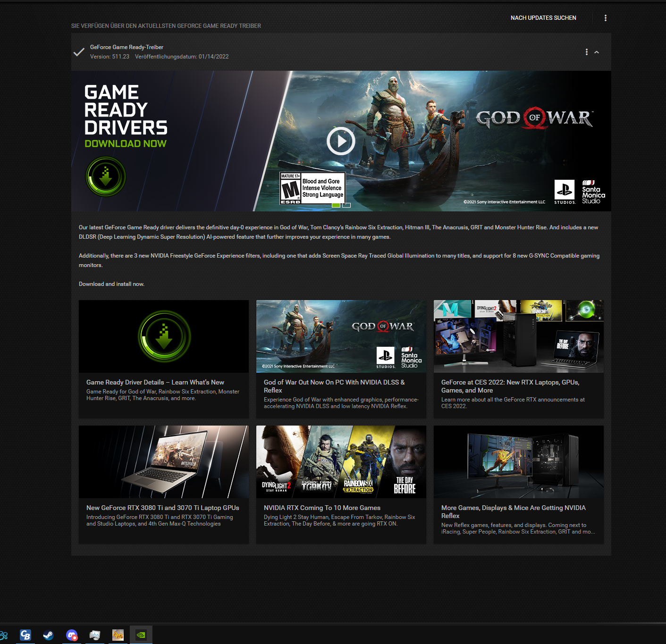666x644 pixels.
Task: Click the PlayStation Studios logo in the banner
Action: [565, 192]
